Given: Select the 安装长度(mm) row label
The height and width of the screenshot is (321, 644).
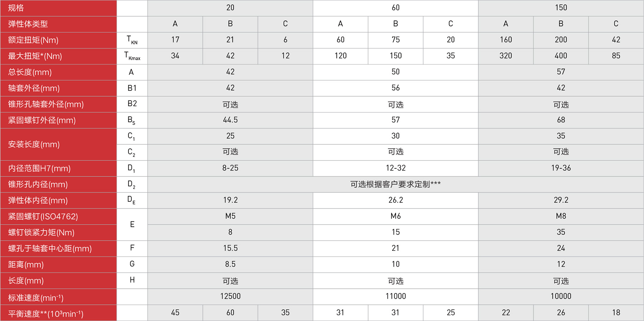Looking at the screenshot, I should click(x=58, y=144).
